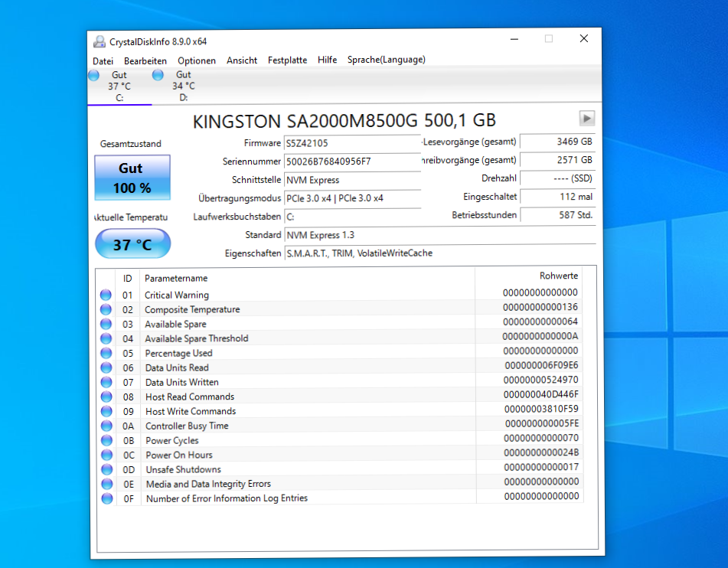Click the CrystalDiskInfo app icon in title bar

point(99,42)
